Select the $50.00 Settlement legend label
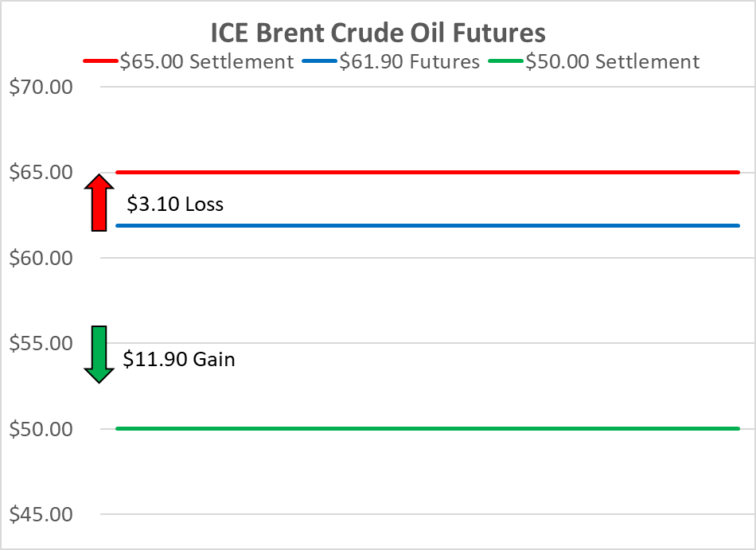 (x=613, y=62)
